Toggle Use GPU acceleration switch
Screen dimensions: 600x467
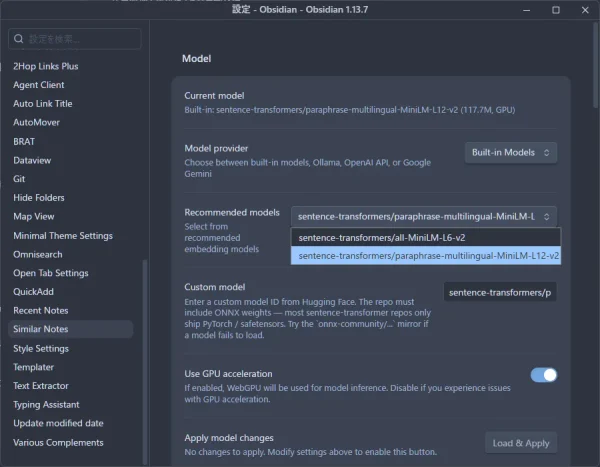coord(543,375)
